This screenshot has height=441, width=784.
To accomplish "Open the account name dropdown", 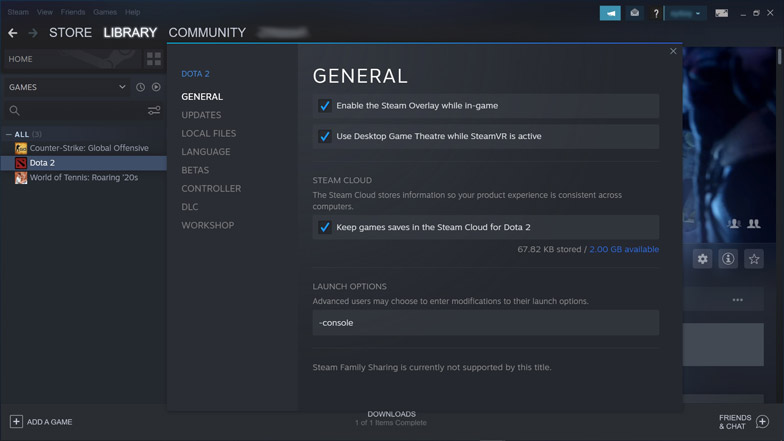I will 685,14.
